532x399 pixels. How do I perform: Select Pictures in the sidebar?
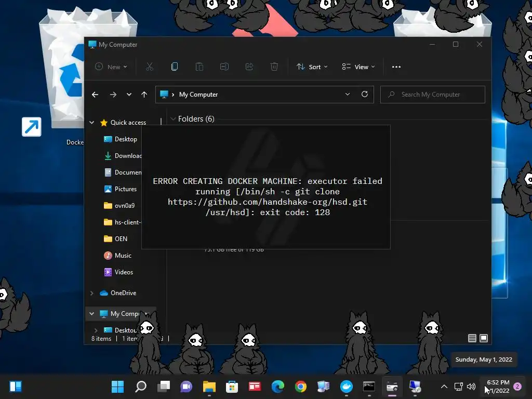[120, 189]
